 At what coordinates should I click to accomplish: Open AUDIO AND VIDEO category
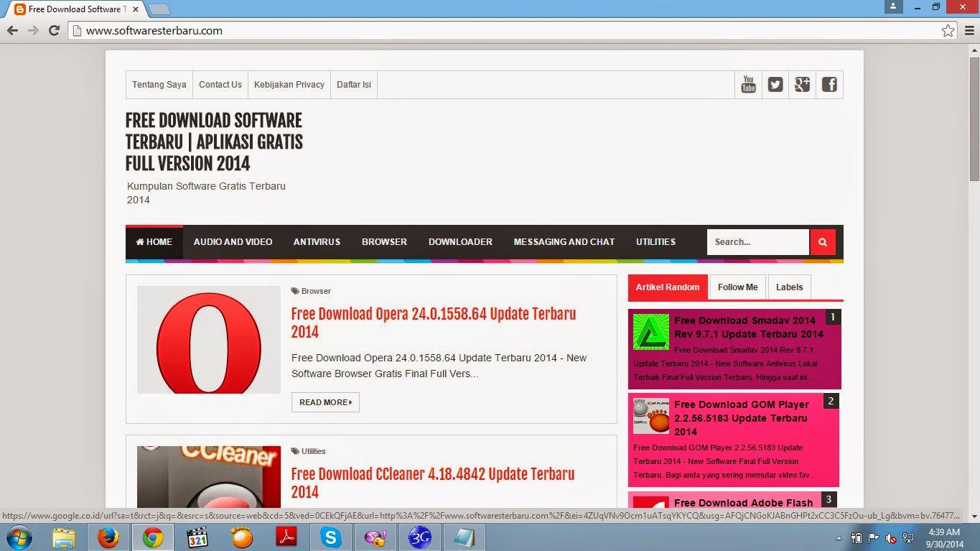pyautogui.click(x=233, y=242)
